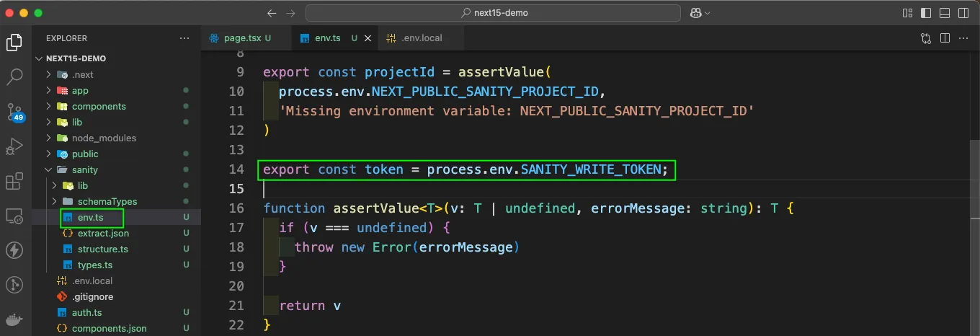
Task: Open the Run and Debug view
Action: coord(14,146)
